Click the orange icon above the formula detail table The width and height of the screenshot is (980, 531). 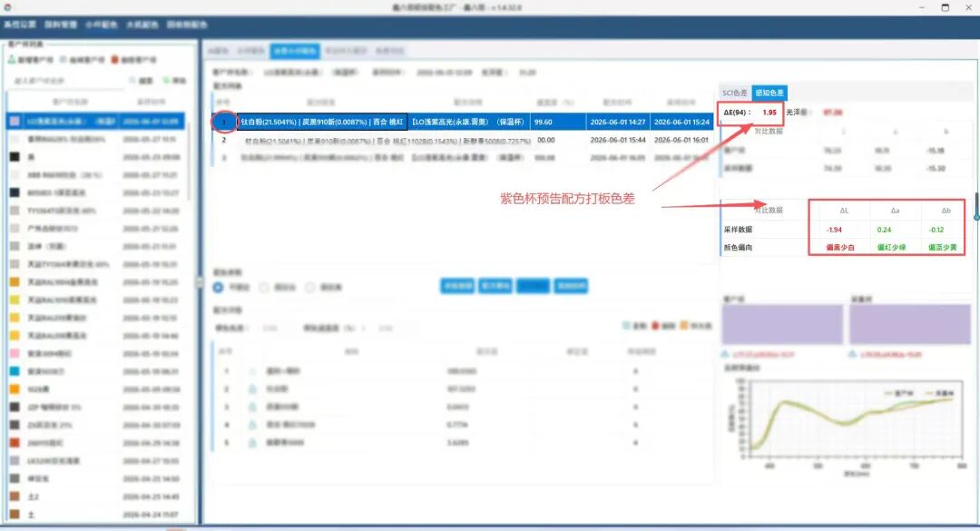click(684, 326)
